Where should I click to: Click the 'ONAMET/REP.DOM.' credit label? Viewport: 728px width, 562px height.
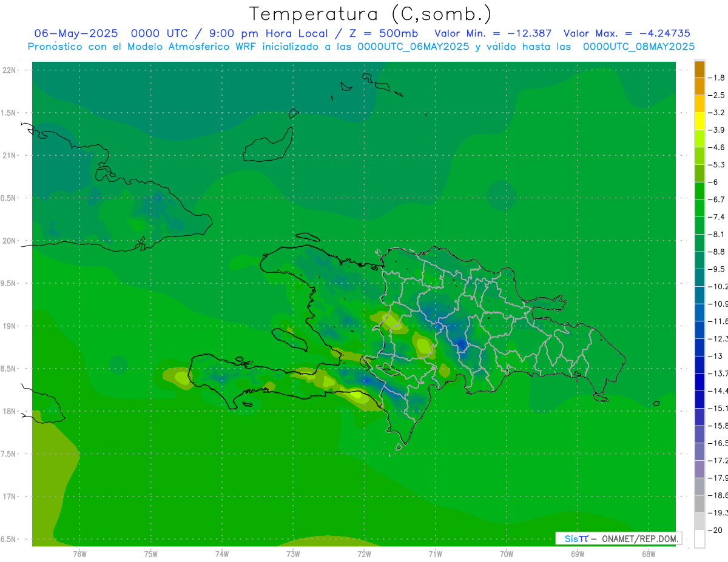pos(639,538)
